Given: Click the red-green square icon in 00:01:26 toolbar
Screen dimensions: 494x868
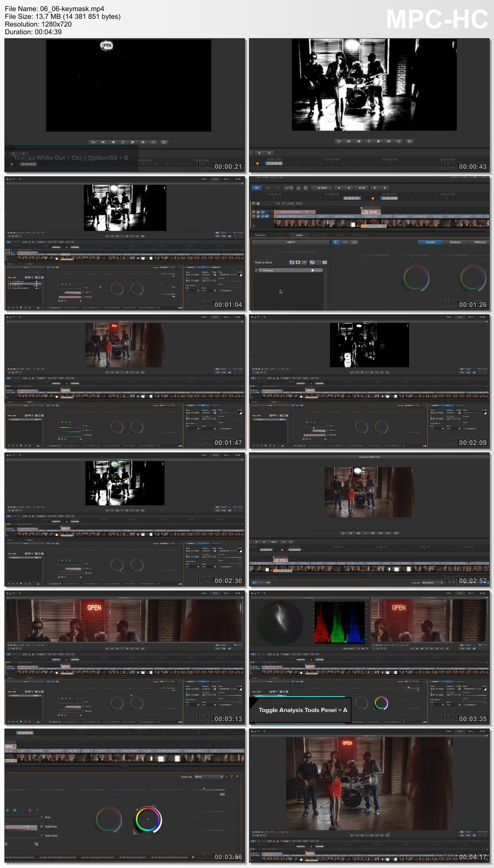Looking at the screenshot, I should point(298,188).
